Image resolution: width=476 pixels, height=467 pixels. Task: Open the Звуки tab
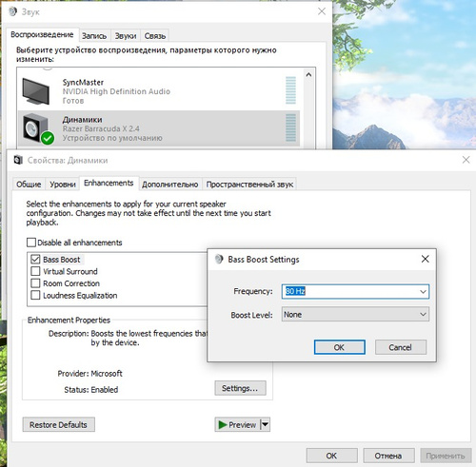point(126,36)
